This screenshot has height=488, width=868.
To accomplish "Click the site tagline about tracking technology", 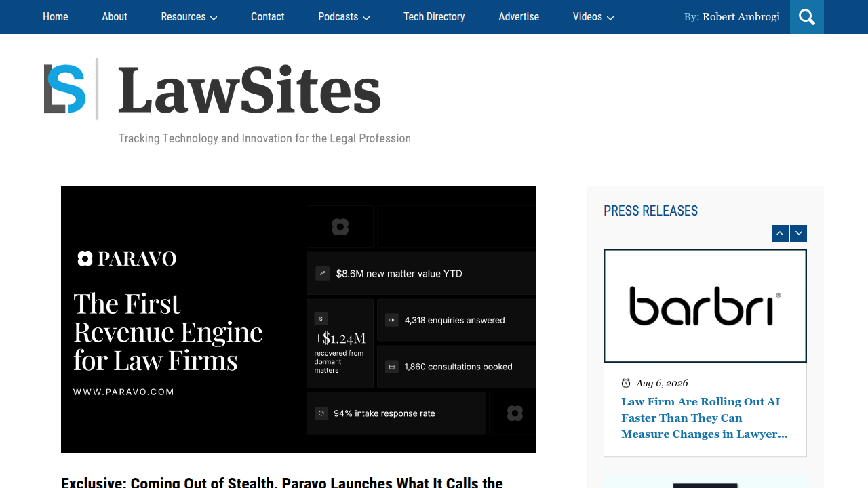I will pos(264,138).
